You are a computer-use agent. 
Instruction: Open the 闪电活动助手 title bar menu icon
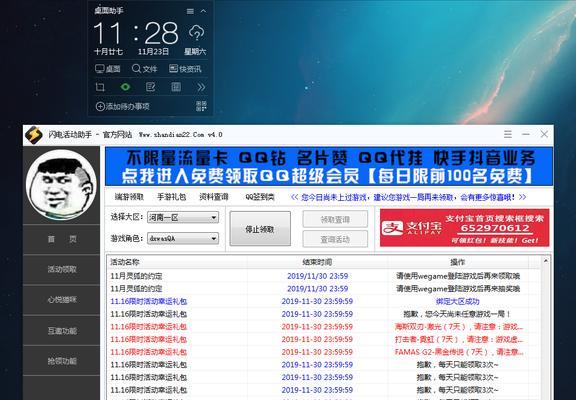[x=508, y=134]
